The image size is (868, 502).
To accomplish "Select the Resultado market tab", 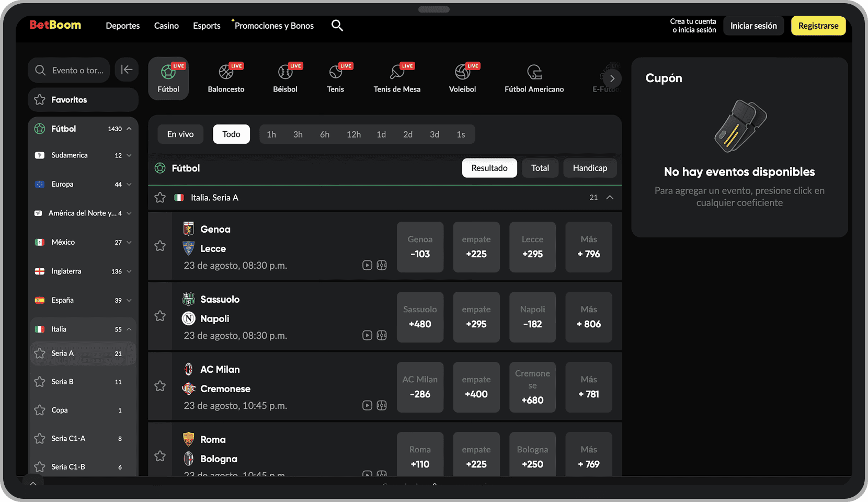I will pos(489,168).
